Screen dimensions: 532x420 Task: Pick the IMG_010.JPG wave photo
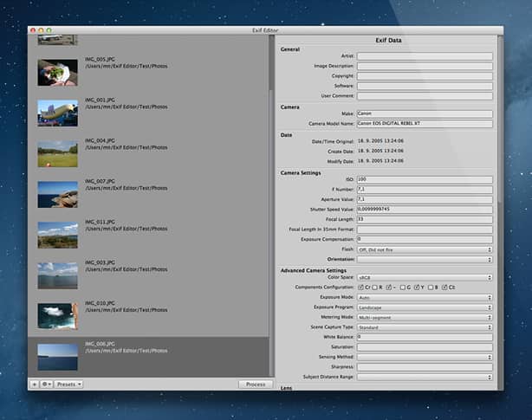[57, 316]
